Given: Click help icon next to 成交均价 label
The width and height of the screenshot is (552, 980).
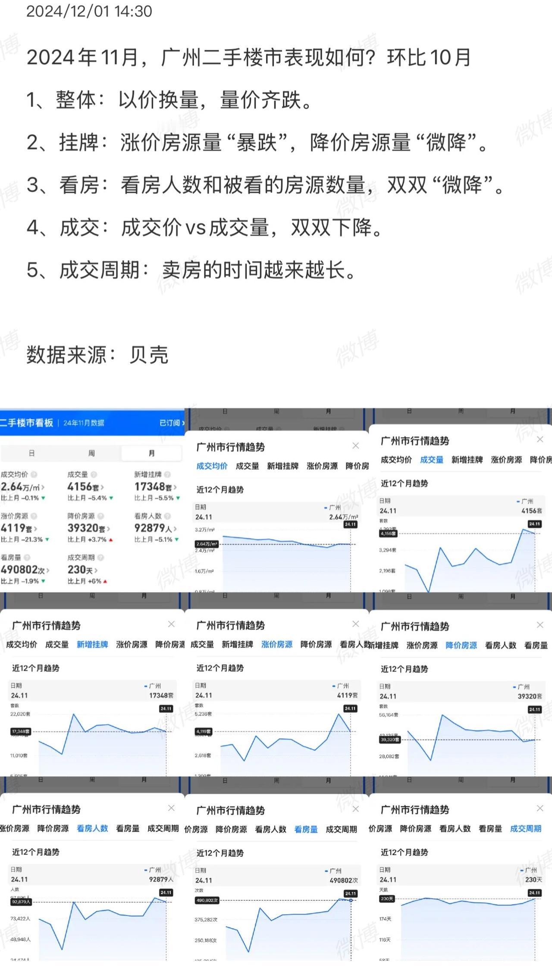Looking at the screenshot, I should pyautogui.click(x=34, y=474).
